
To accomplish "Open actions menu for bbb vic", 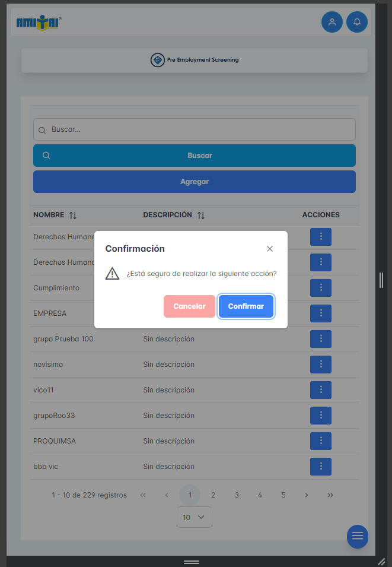I will pyautogui.click(x=320, y=467).
